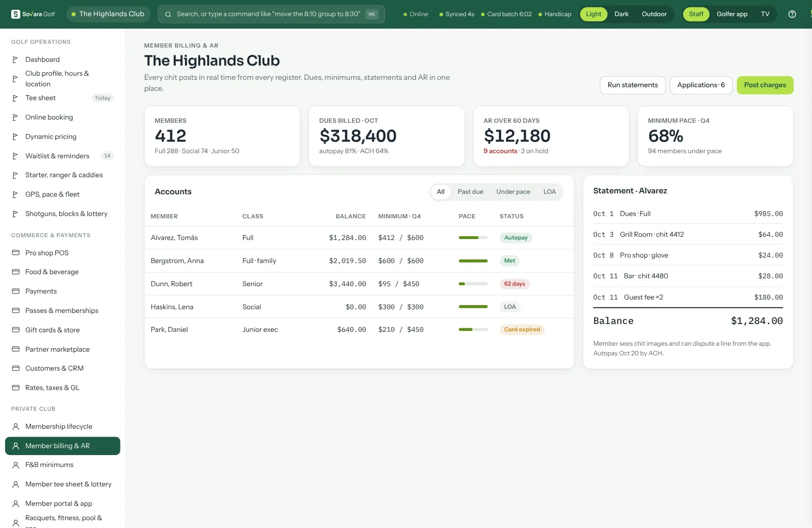Click the card icon beside Gift cards & store

16,330
